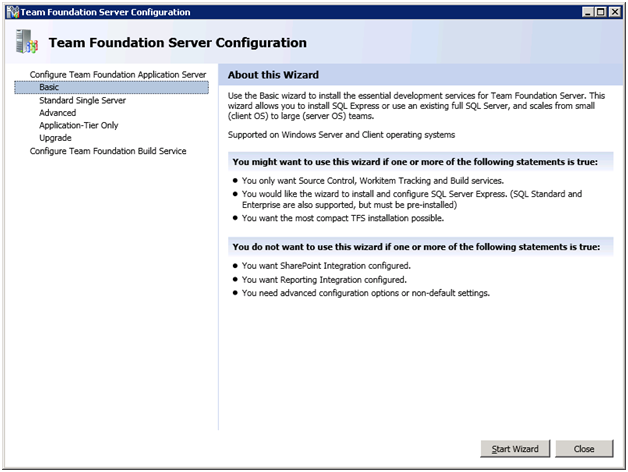Close the window using the title bar X

coord(614,11)
